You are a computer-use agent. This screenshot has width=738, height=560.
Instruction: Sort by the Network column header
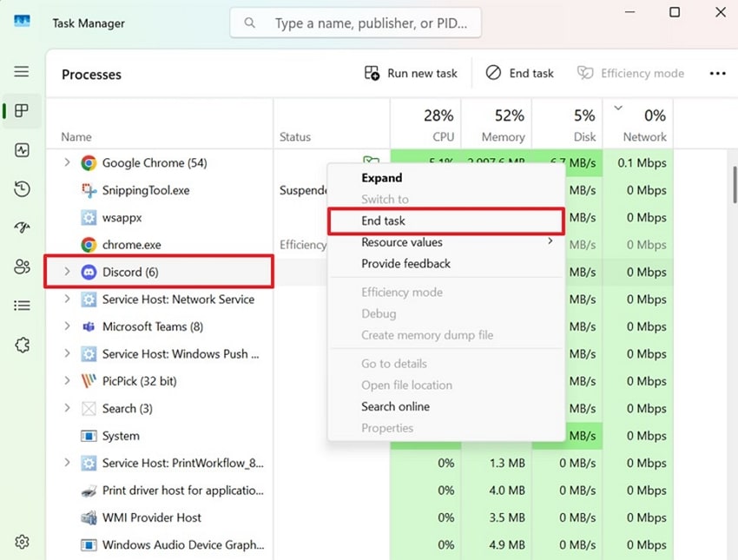[x=638, y=124]
